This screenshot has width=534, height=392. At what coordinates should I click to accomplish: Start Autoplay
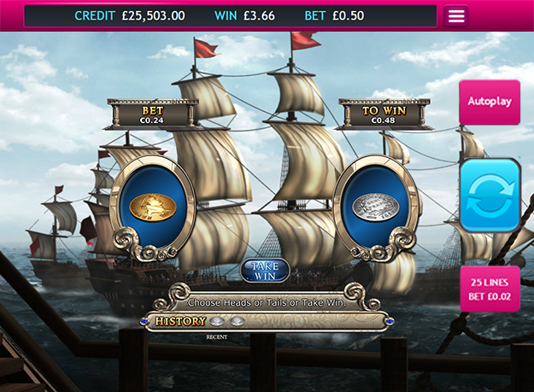(x=490, y=102)
